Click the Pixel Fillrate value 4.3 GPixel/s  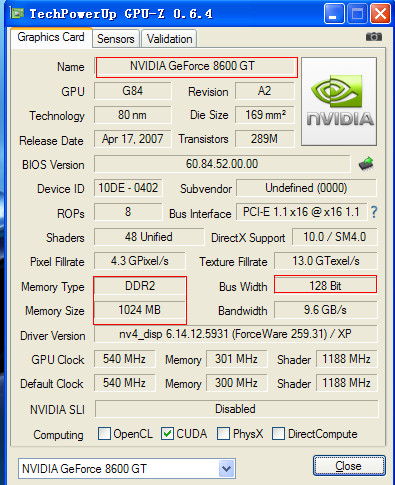pyautogui.click(x=140, y=261)
